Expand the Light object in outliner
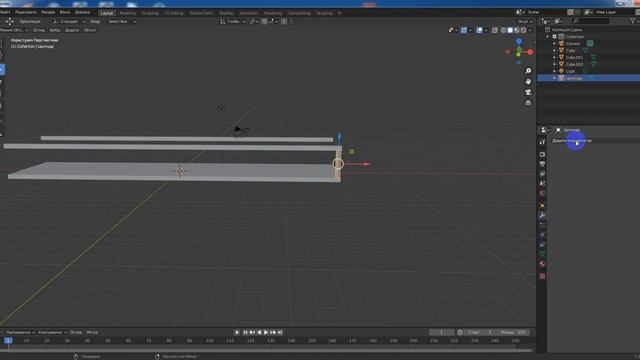This screenshot has height=360, width=640. coord(554,71)
